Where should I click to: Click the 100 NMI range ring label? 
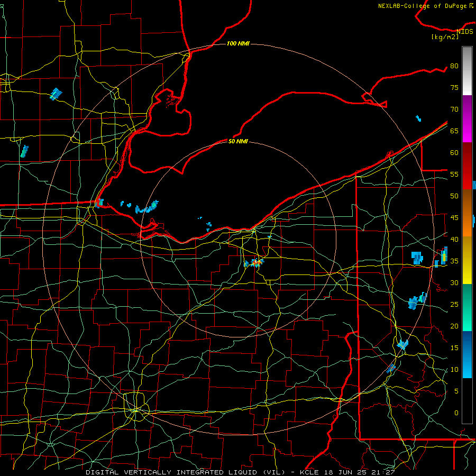click(x=238, y=43)
